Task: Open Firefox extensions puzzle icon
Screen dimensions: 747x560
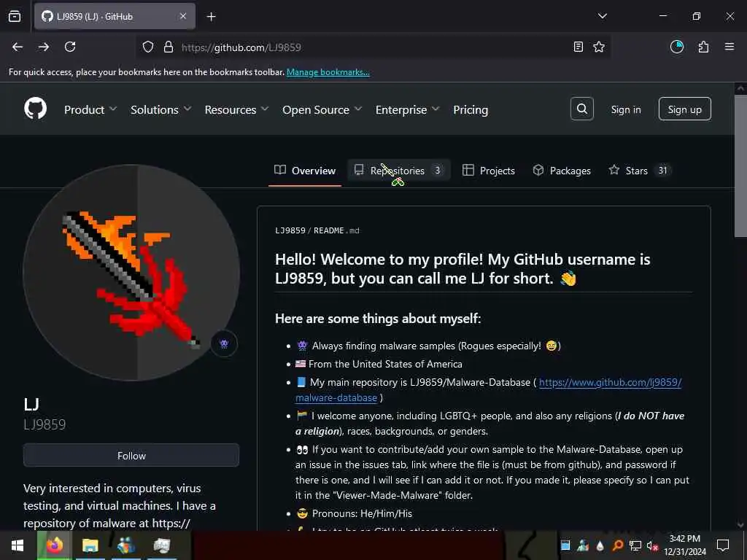Action: 703,47
